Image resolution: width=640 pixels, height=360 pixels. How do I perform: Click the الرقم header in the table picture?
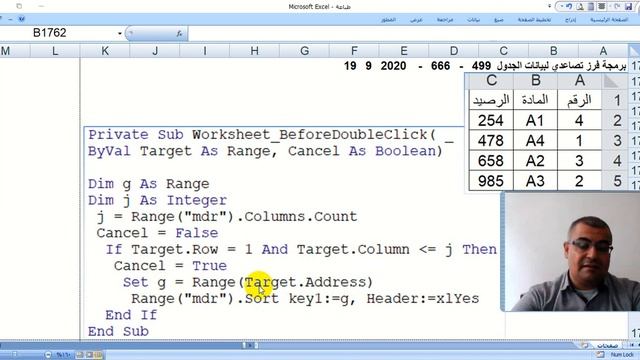point(579,100)
